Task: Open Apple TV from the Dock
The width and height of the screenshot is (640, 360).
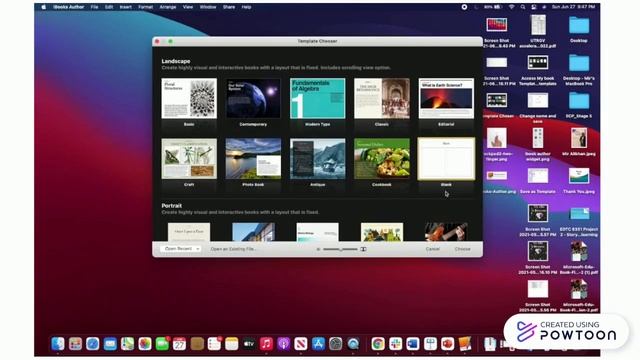Action: [249, 344]
